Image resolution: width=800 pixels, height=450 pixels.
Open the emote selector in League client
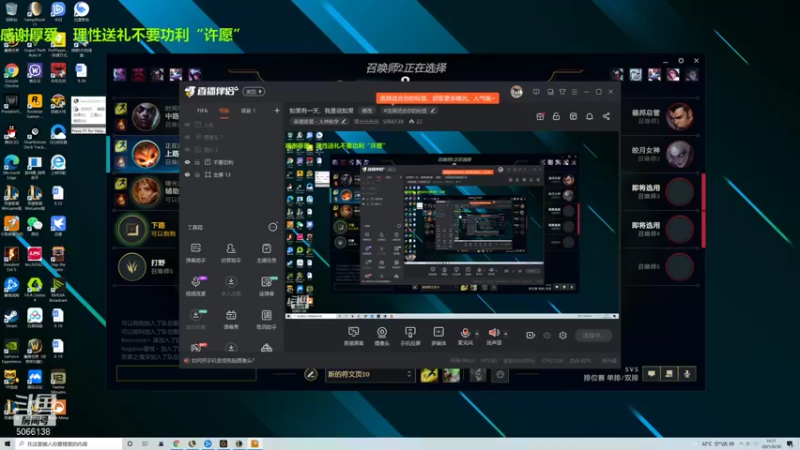pos(501,375)
